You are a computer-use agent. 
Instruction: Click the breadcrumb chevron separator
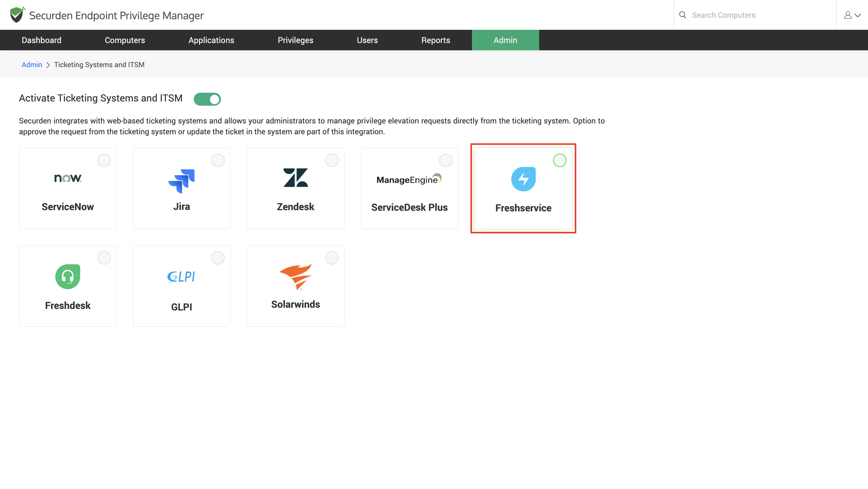(x=48, y=65)
